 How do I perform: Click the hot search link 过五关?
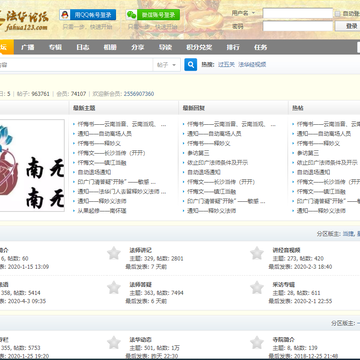click(226, 65)
